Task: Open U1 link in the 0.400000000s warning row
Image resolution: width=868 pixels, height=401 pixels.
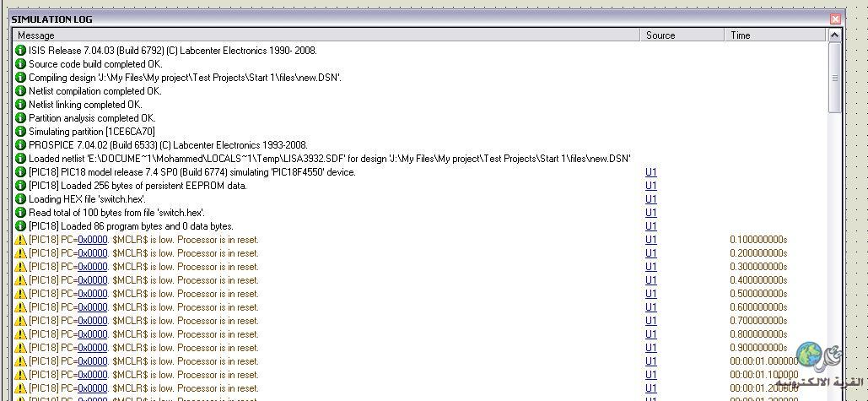Action: click(x=651, y=280)
